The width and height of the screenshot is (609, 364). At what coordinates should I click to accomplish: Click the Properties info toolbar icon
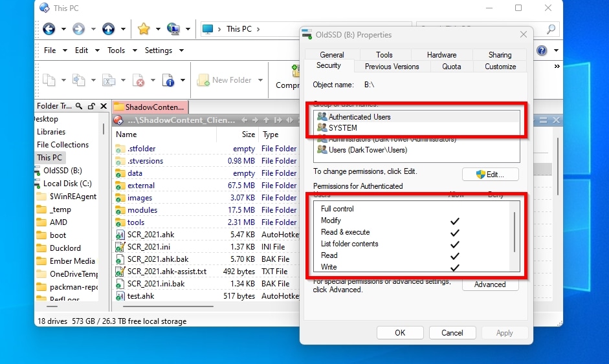click(168, 80)
